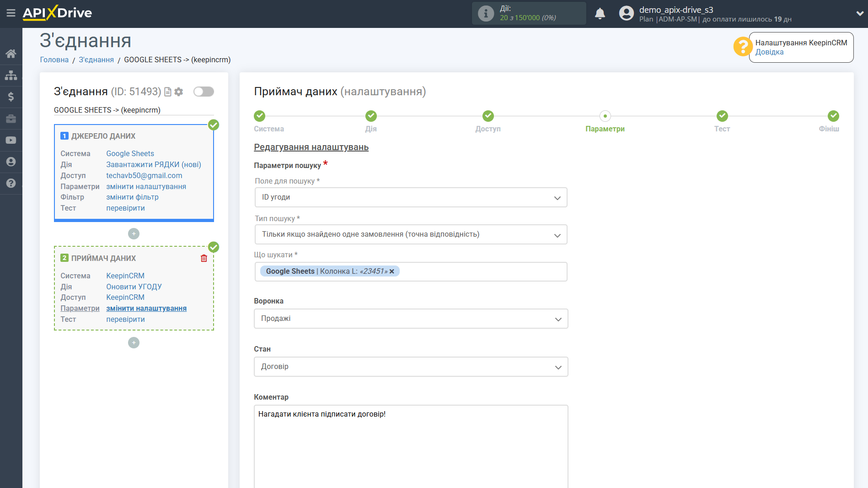This screenshot has width=868, height=488.
Task: Open the connections sitemap sidebar icon
Action: point(11,75)
